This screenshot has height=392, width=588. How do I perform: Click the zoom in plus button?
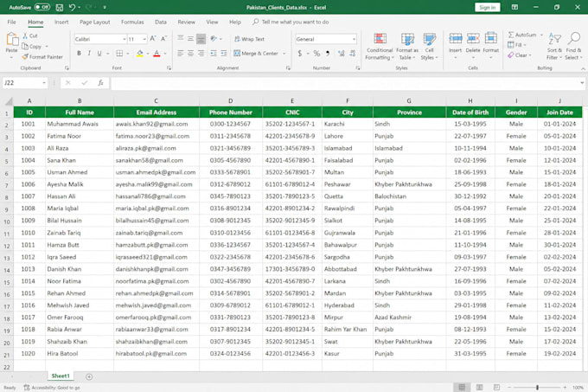pyautogui.click(x=565, y=387)
